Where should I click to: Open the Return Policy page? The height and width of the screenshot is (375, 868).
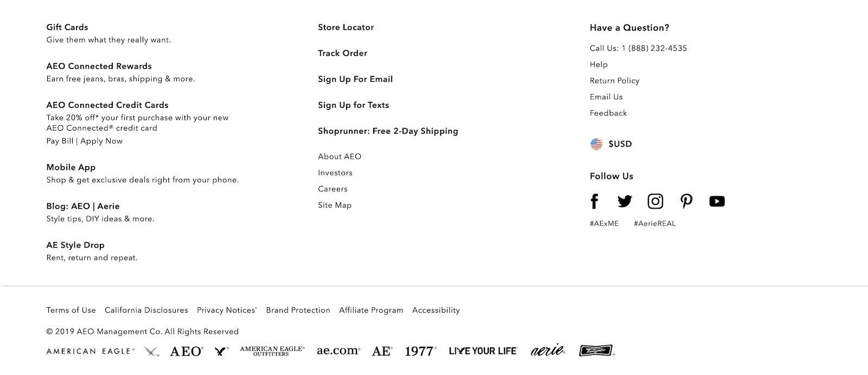(x=614, y=81)
